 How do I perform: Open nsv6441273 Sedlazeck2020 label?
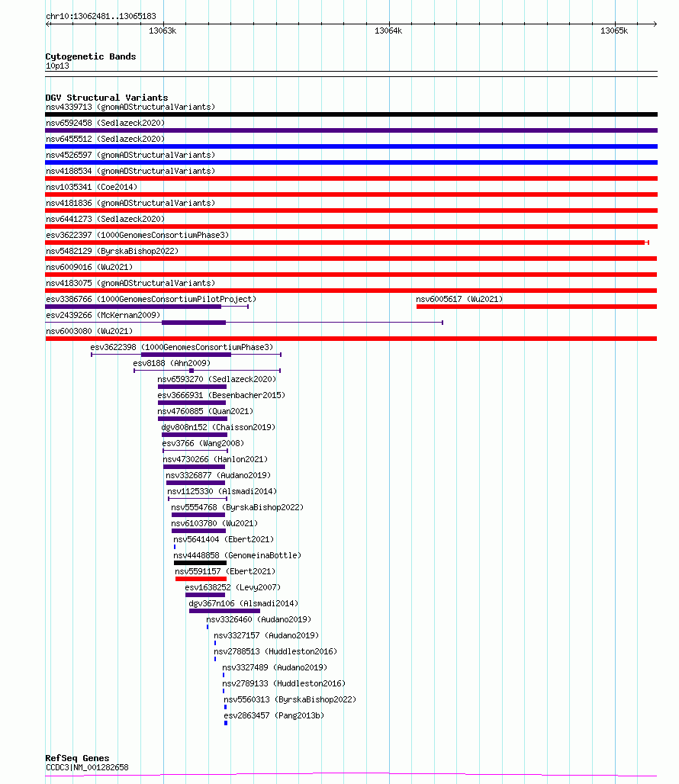(x=105, y=219)
